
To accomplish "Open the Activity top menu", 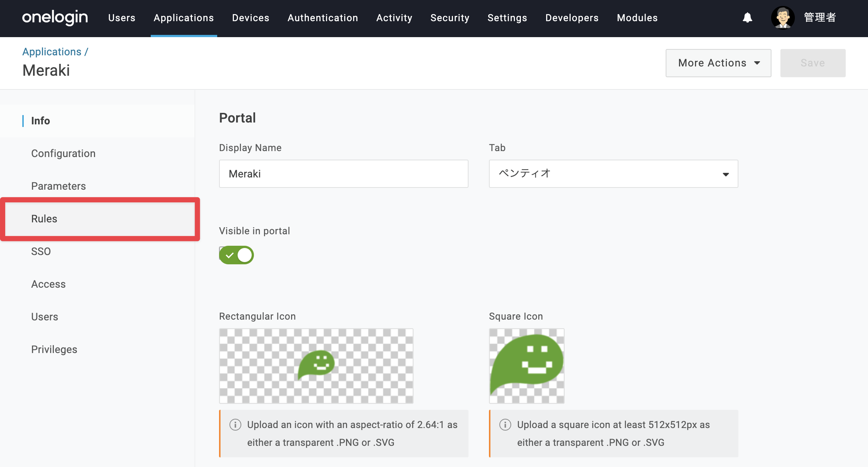I will point(394,18).
